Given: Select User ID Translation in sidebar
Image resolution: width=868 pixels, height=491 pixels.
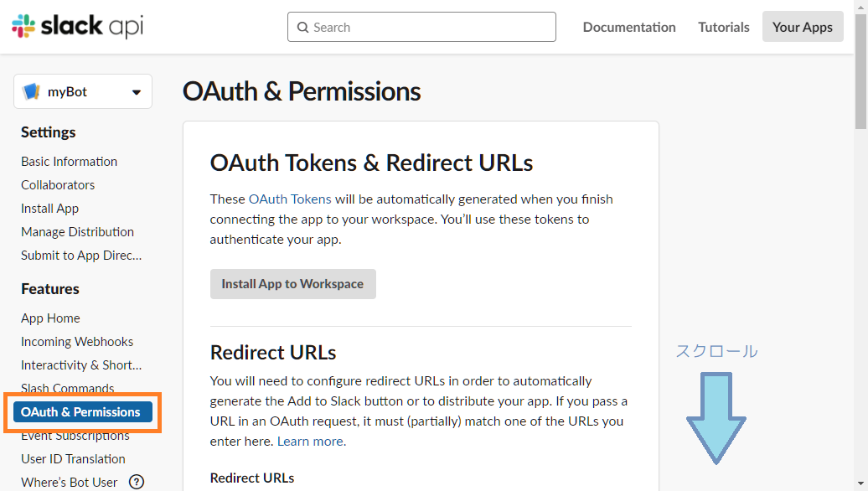Looking at the screenshot, I should coord(73,459).
